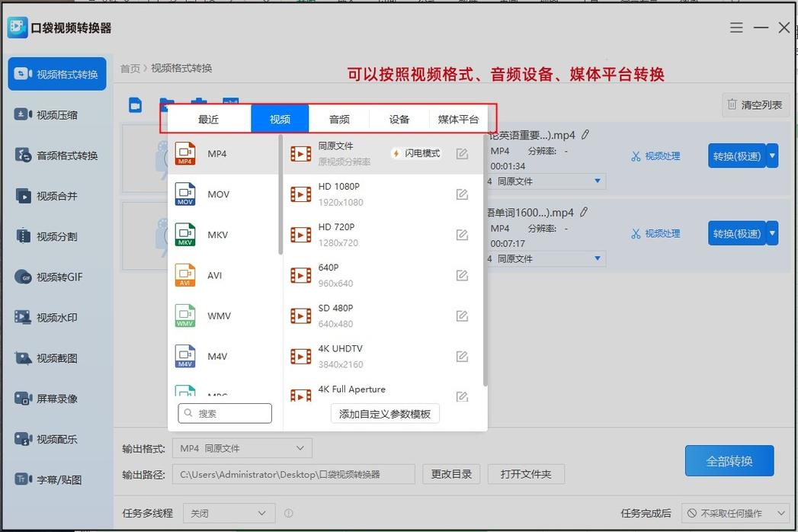
Task: Go to 首页 in the breadcrumb
Action: [x=130, y=69]
